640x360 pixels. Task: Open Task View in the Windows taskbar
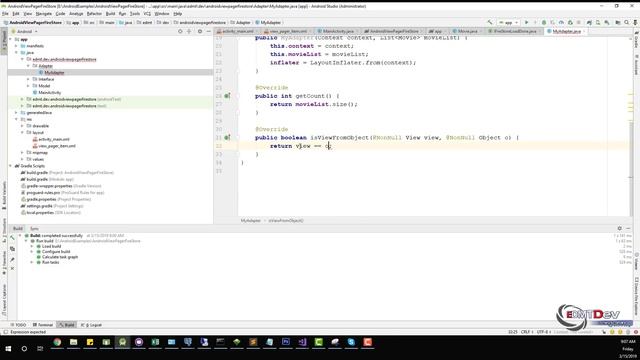(40, 349)
